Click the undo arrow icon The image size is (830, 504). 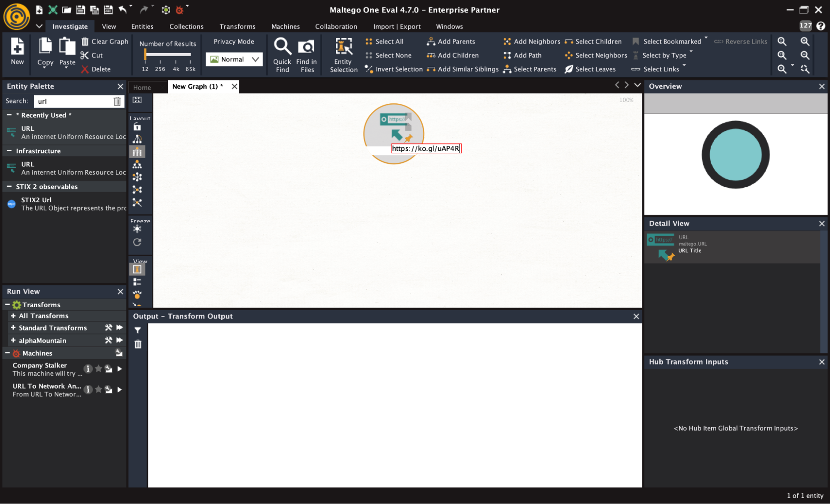click(x=122, y=9)
